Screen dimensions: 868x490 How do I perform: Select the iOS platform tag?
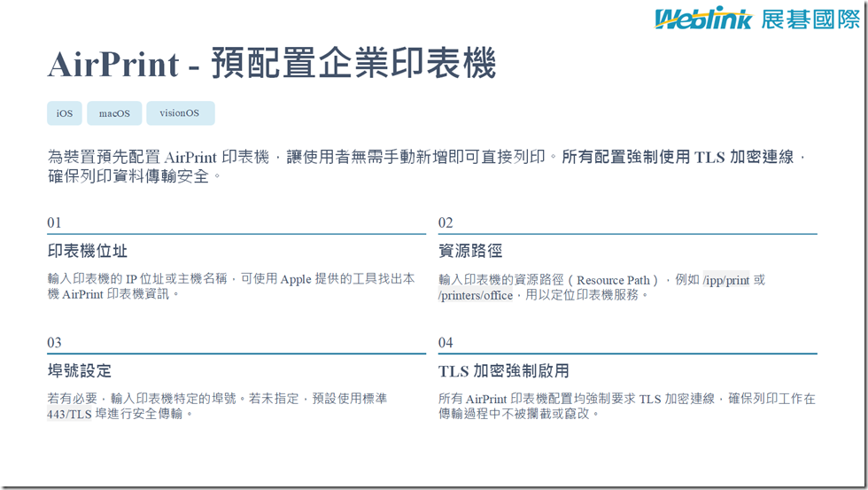pos(64,113)
